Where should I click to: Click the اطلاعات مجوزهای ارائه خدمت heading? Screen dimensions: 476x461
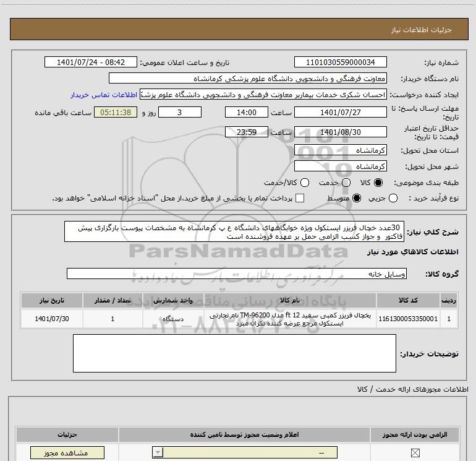coord(413,389)
